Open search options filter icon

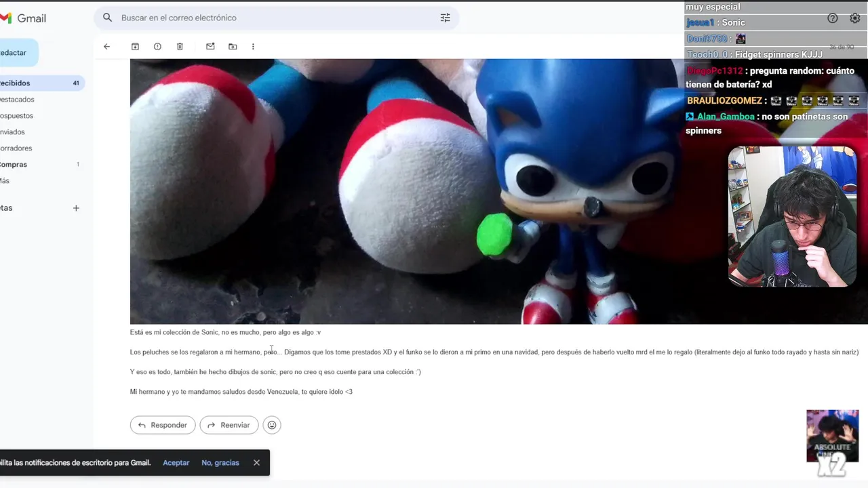click(445, 18)
